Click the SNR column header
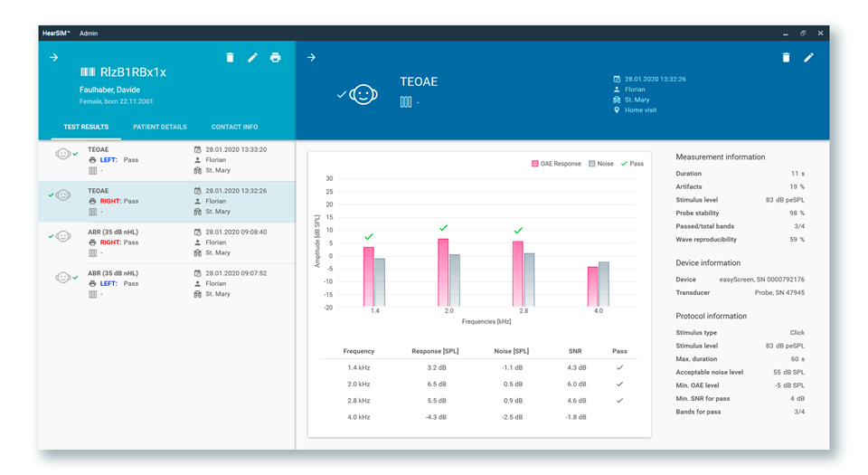Viewport: 868px width, 475px height. pos(575,351)
